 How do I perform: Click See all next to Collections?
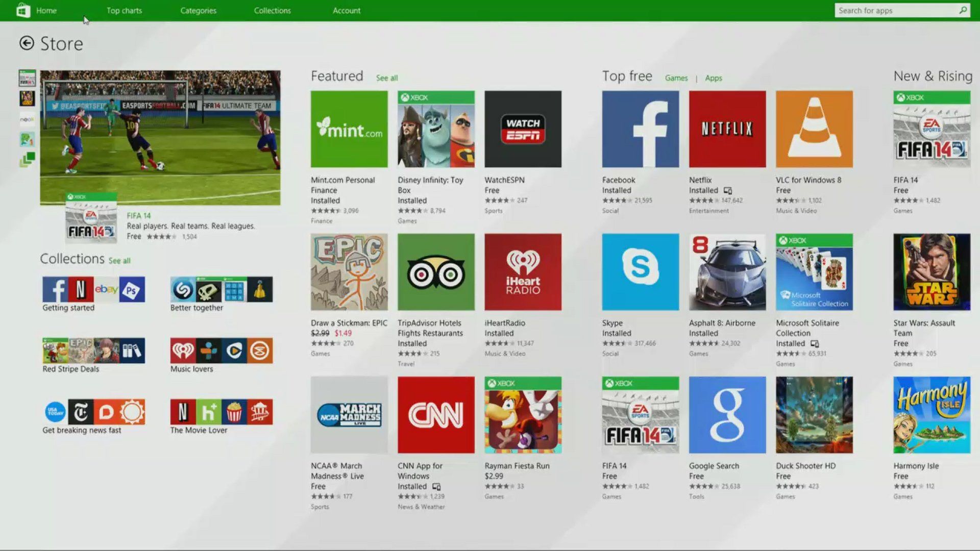[x=119, y=260]
